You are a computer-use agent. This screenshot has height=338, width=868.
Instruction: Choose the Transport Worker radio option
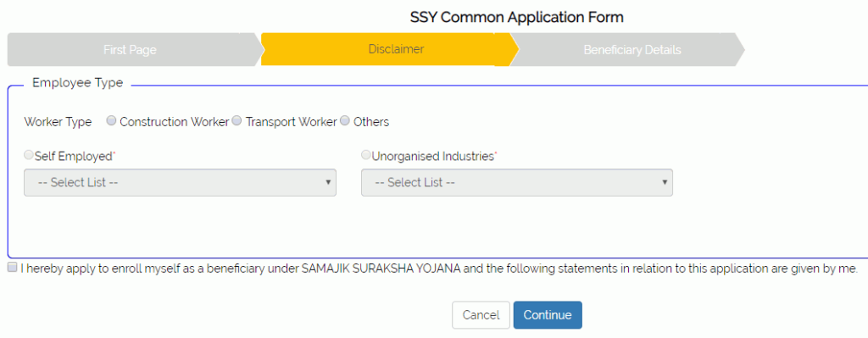tap(237, 121)
